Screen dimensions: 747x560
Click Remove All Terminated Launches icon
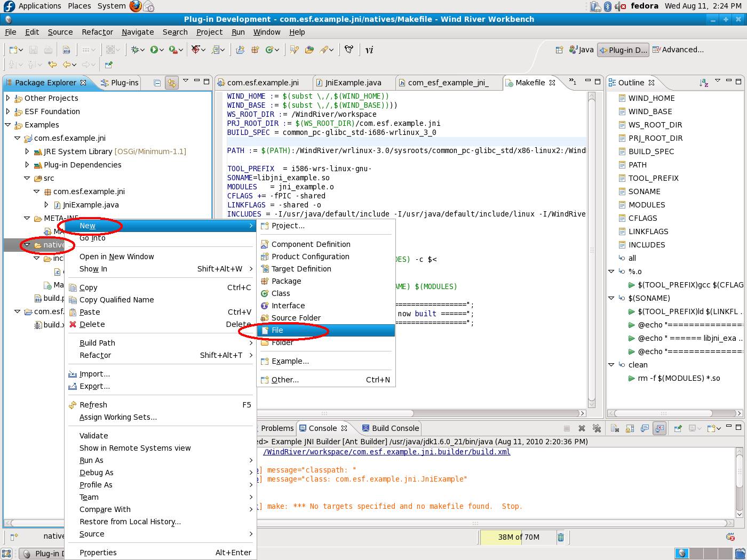[597, 428]
